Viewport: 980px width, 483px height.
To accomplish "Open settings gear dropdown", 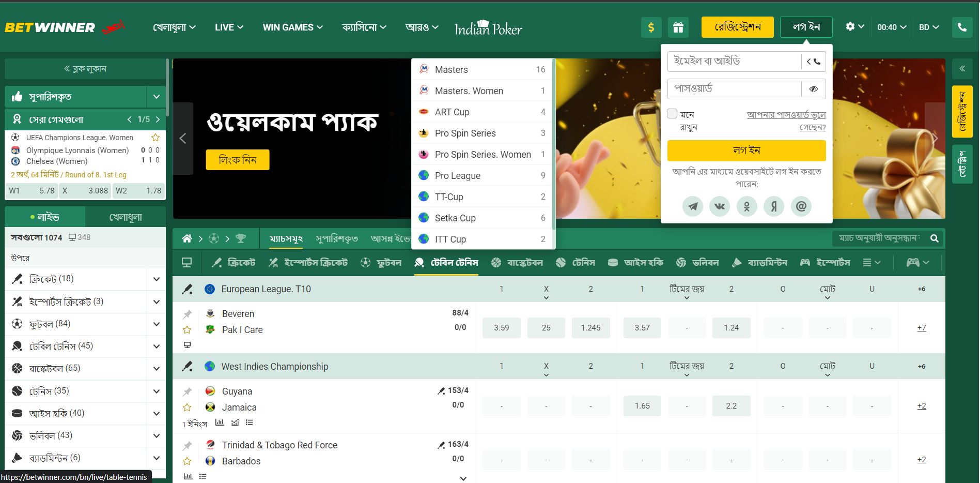I will point(854,27).
